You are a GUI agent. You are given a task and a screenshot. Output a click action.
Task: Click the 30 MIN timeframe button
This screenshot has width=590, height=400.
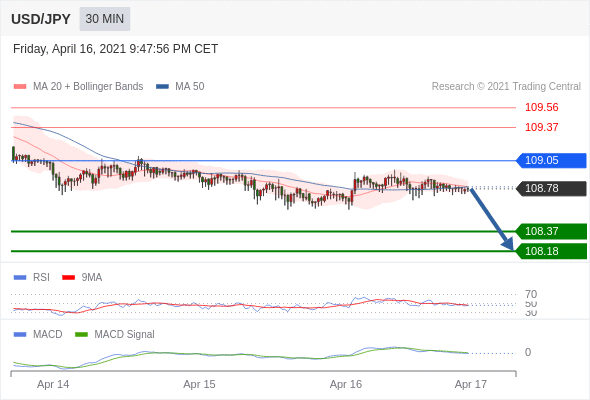(105, 19)
